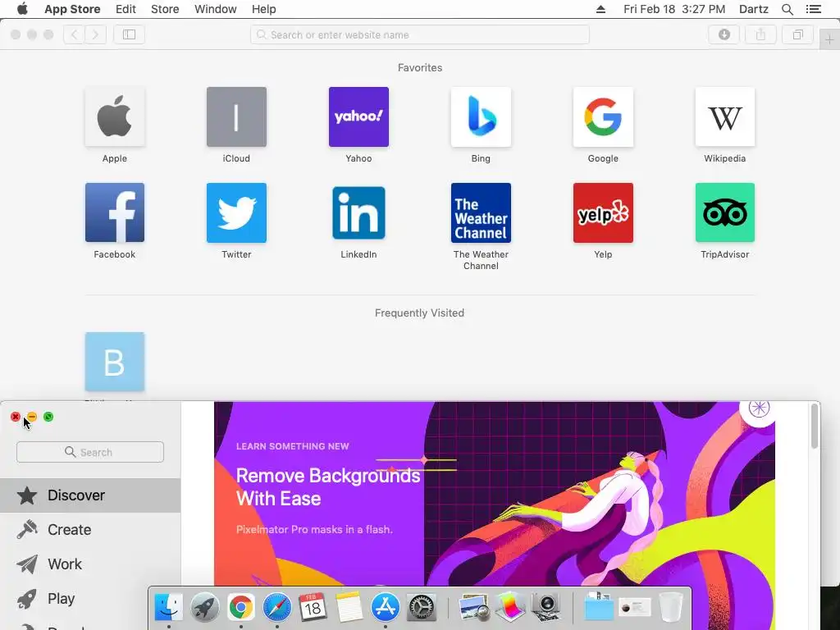
Task: Open the Wikipedia favorite tile
Action: [725, 116]
